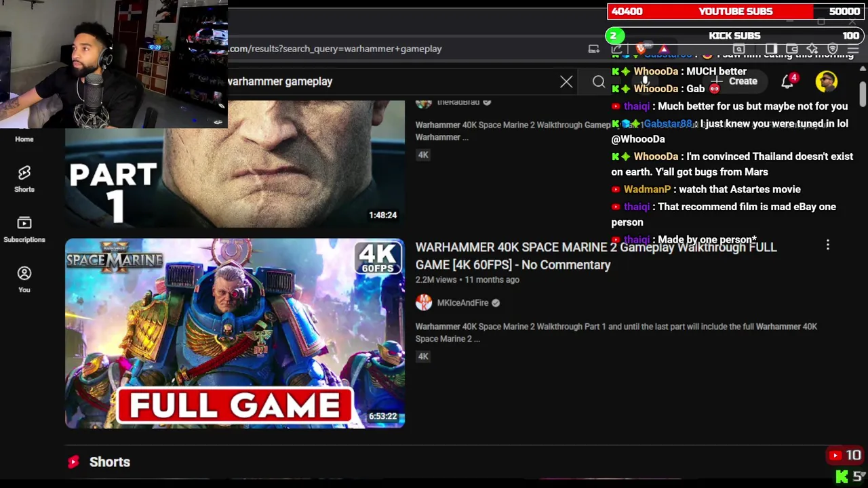Screen dimensions: 868x488
Task: Click the MKIceAndFire video description snippet
Action: click(x=616, y=333)
